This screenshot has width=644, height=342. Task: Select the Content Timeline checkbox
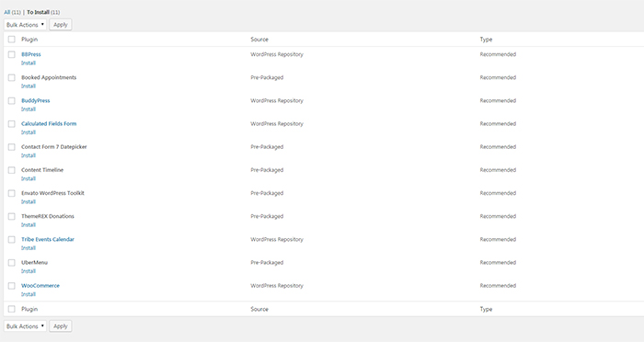[x=11, y=170]
